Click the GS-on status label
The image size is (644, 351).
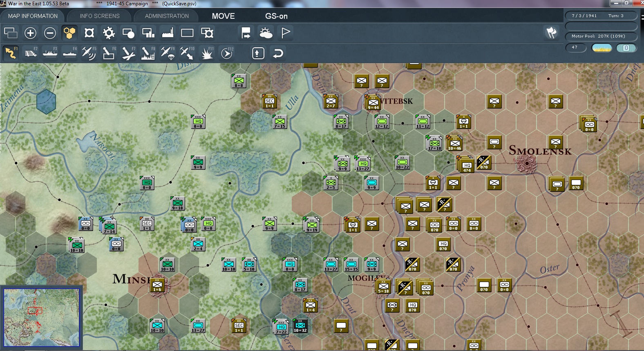pos(276,16)
